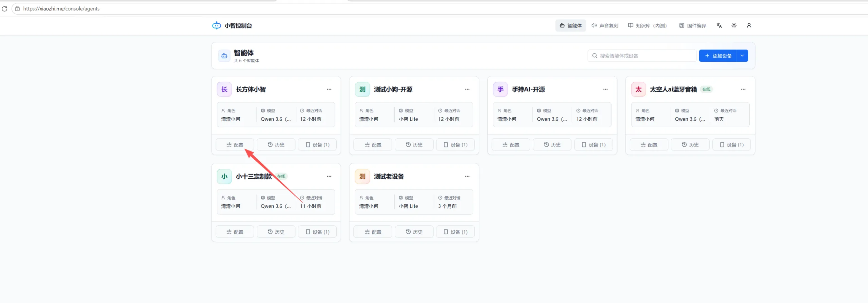This screenshot has width=868, height=303.
Task: Click the 手 avatar icon of 手持AI-开源
Action: 500,89
